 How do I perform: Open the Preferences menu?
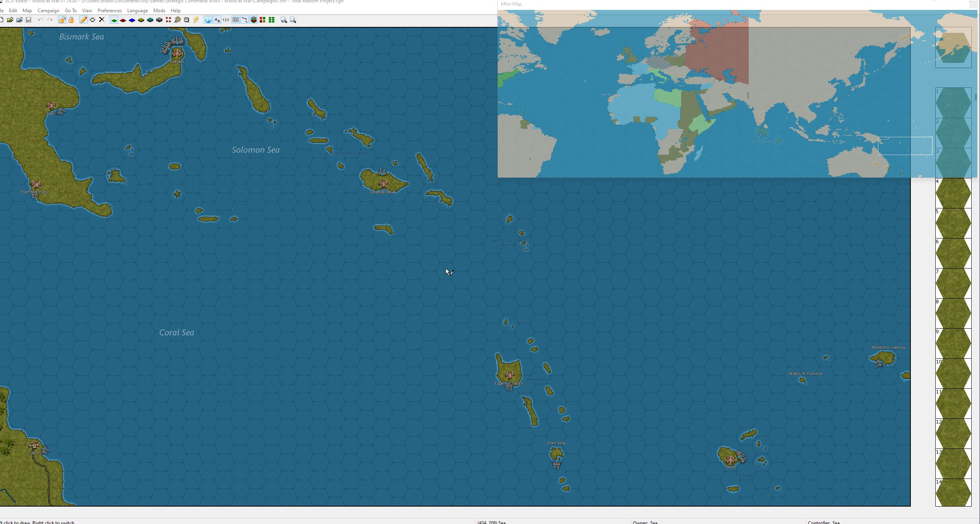pos(110,11)
